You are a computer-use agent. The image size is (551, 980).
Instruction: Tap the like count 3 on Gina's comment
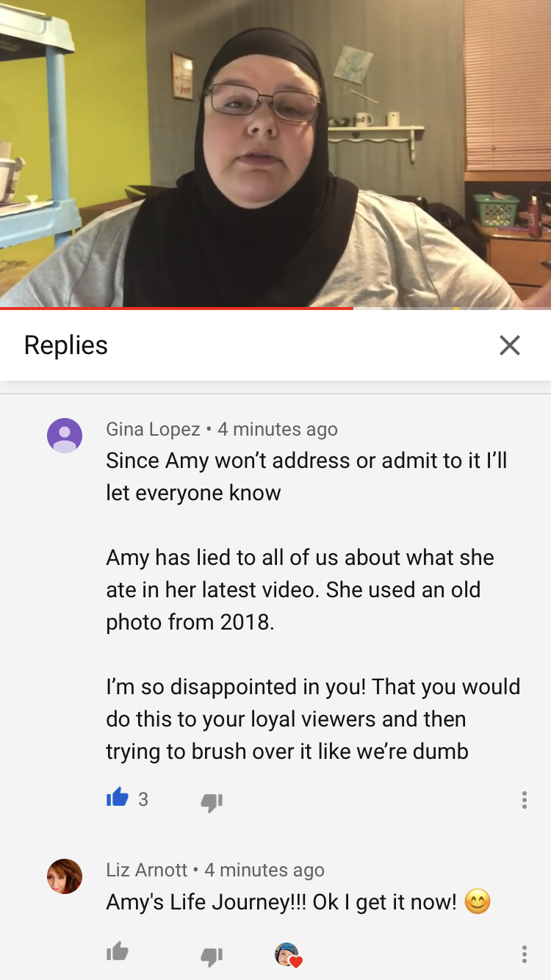(143, 799)
